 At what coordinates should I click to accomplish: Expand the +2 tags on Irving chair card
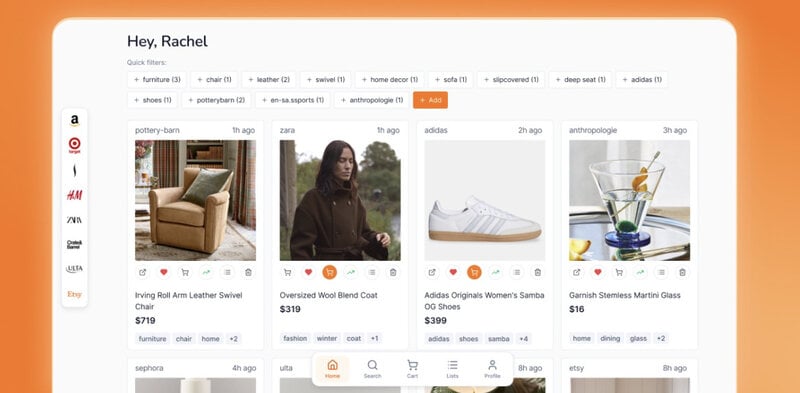coord(234,338)
